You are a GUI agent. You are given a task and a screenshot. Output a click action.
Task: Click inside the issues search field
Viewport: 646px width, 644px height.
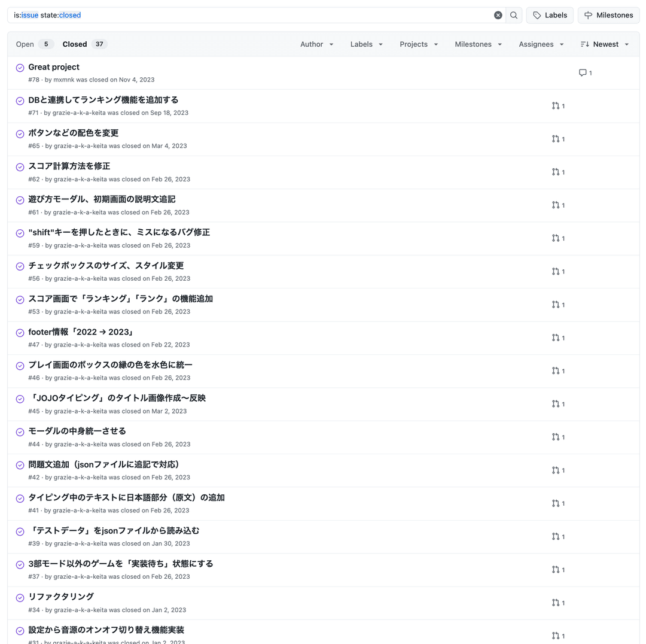coord(239,15)
